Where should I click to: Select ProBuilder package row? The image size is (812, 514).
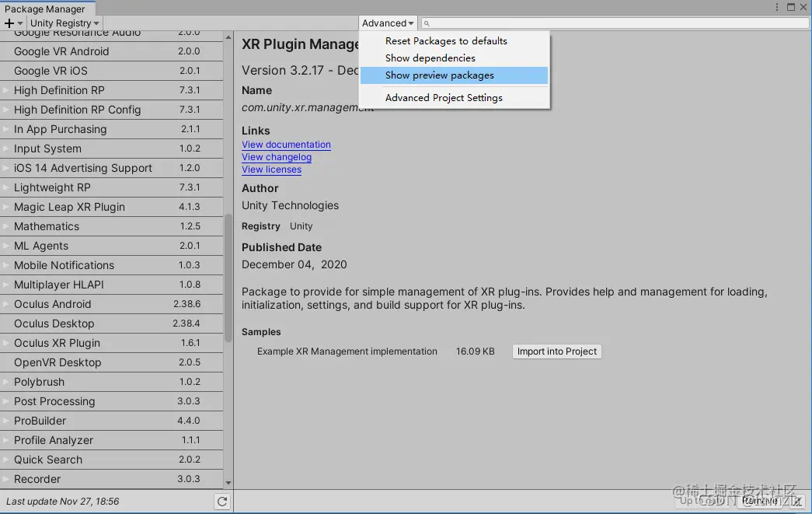[111, 421]
